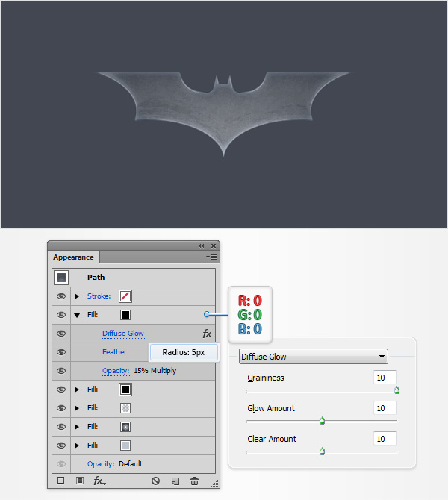
Task: Hide the Feather effect
Action: pos(61,352)
